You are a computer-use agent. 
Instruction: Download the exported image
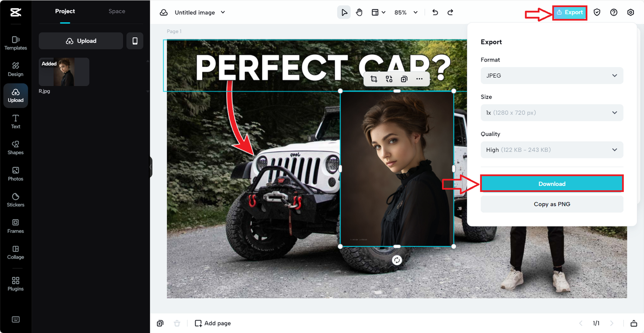(551, 183)
